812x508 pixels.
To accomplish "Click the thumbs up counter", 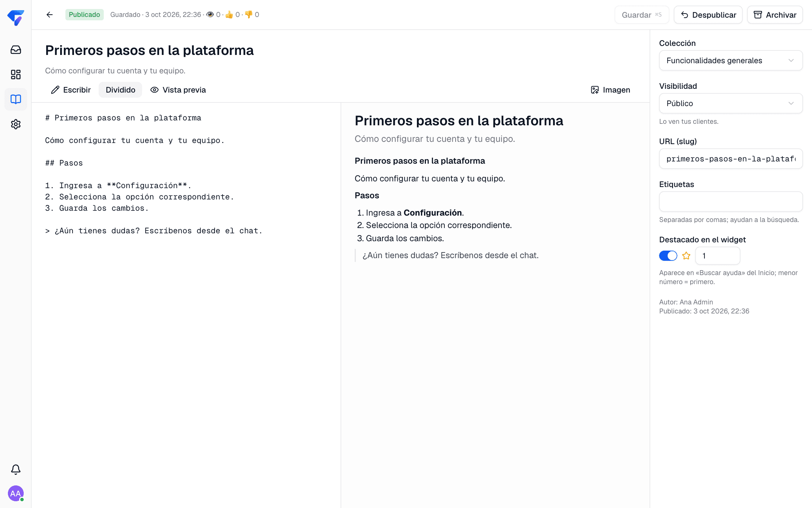I will click(232, 15).
